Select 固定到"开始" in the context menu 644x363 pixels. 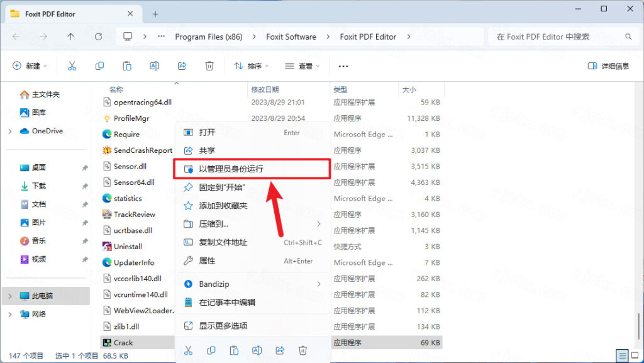tap(253, 187)
